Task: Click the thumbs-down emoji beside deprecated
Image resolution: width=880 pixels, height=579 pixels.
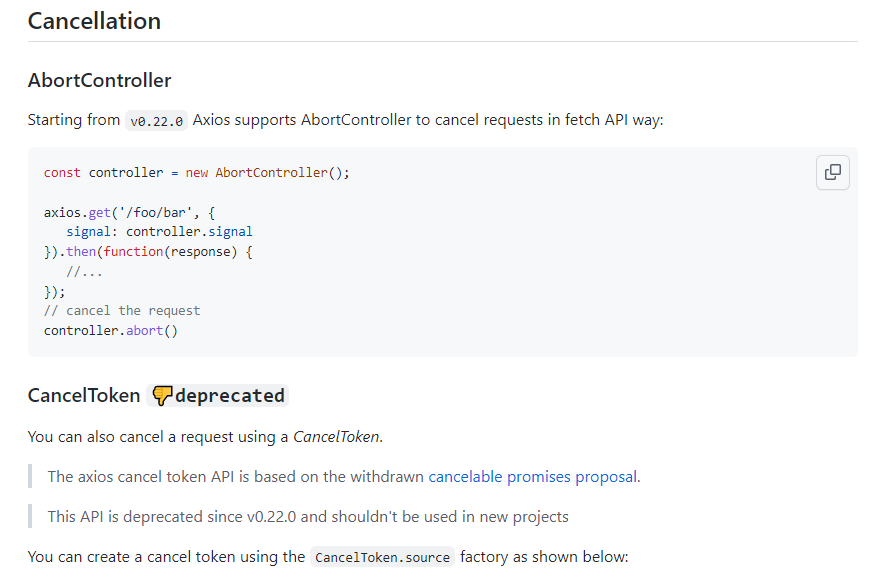Action: [162, 396]
